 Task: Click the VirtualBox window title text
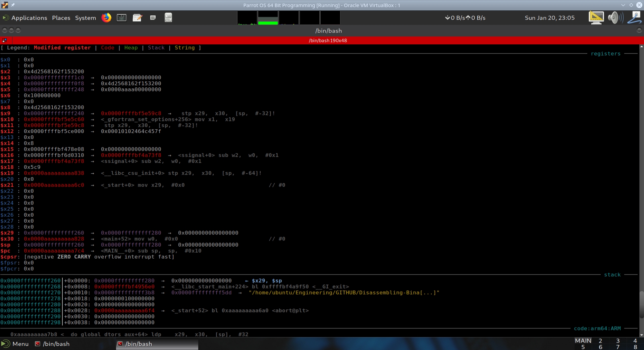[x=322, y=5]
